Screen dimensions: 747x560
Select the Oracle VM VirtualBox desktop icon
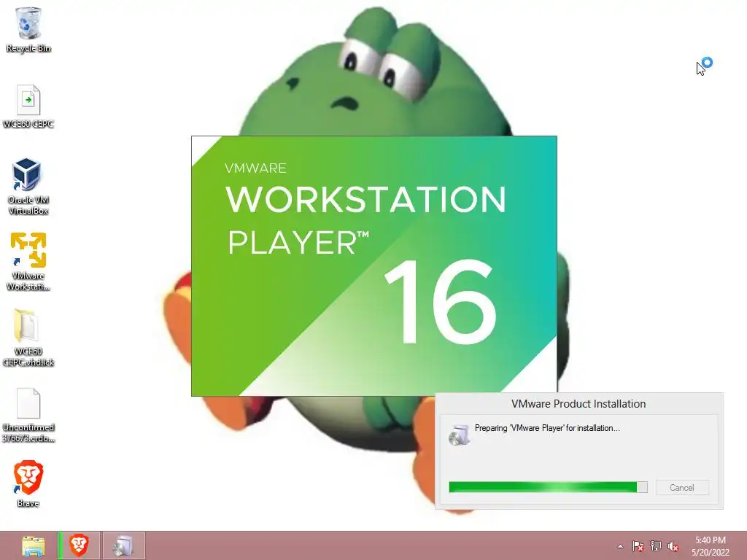(28, 187)
